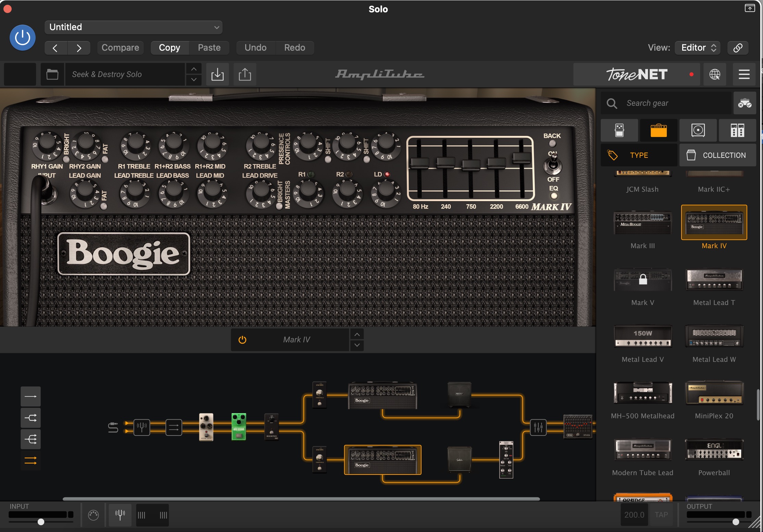
Task: Toggle Mark IV module power button
Action: (242, 340)
